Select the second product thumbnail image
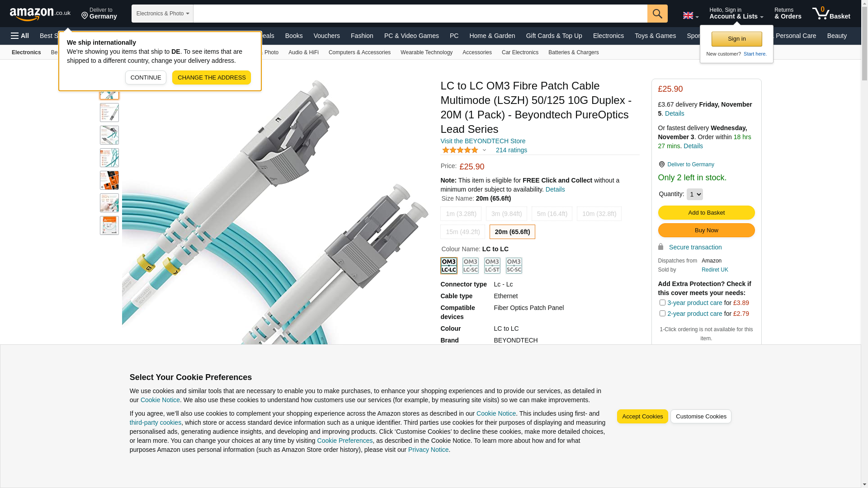Viewport: 868px width, 488px height. point(109,113)
